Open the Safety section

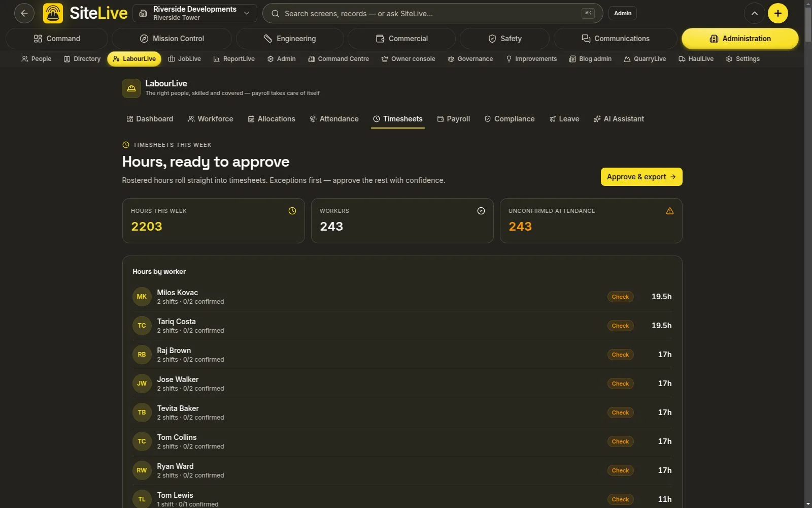(504, 39)
